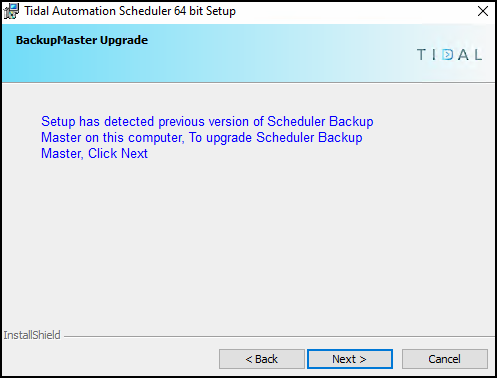
Task: Click the horizontal separator beside InstallShield
Action: pos(279,336)
